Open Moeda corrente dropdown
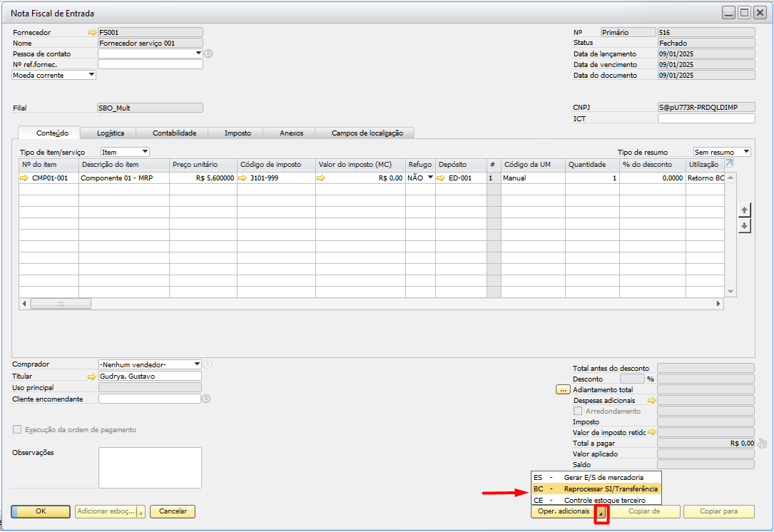 tap(91, 75)
